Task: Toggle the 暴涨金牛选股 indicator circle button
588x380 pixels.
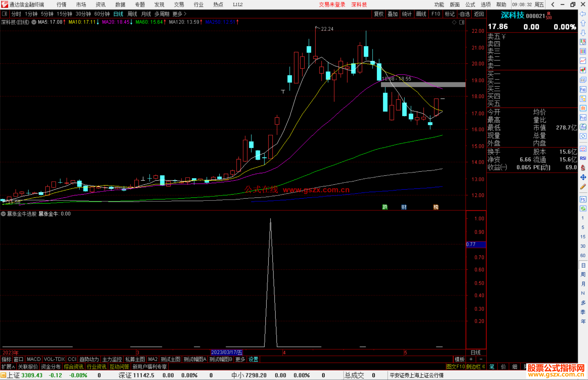Action: click(x=3, y=214)
